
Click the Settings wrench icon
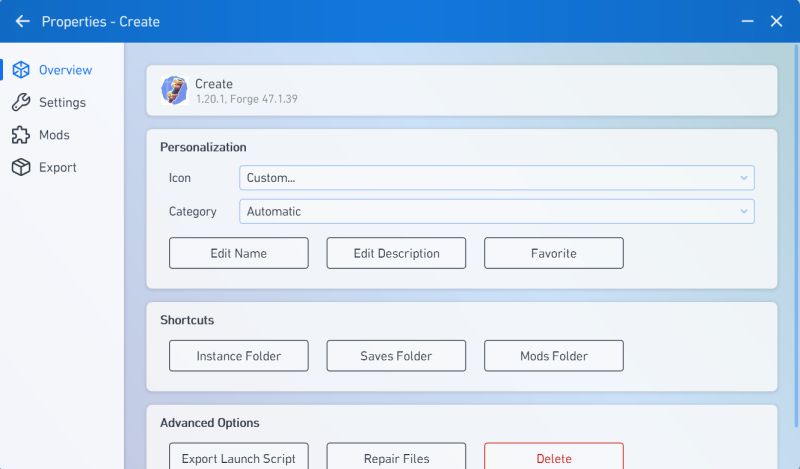tap(21, 102)
